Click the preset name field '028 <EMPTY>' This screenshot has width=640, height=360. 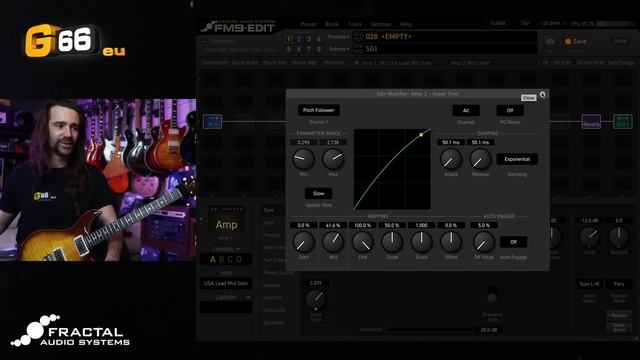click(444, 37)
